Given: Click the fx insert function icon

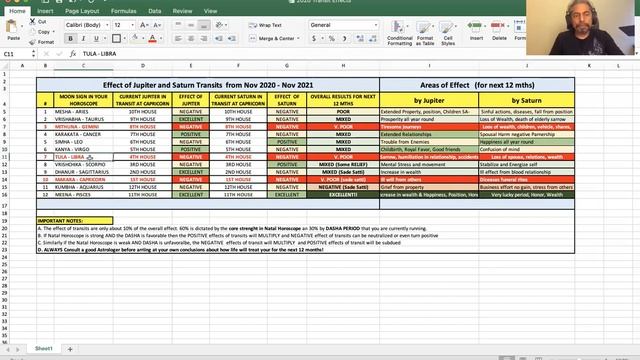Looking at the screenshot, I should click(73, 53).
